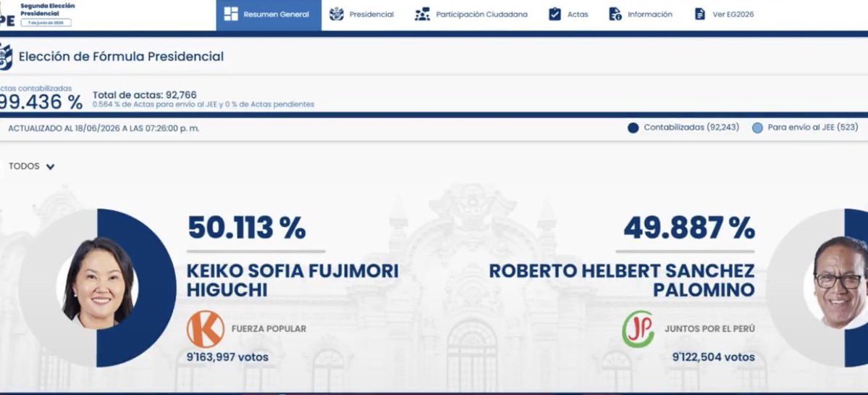Viewport: 868px width, 395px height.
Task: Click the 99.436 % actas contabilizadas value
Action: (40, 102)
